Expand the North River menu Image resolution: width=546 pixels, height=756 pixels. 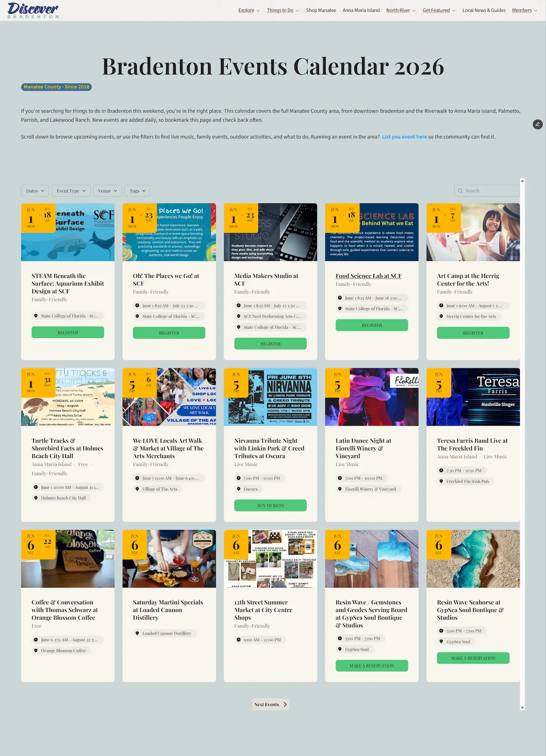click(401, 11)
